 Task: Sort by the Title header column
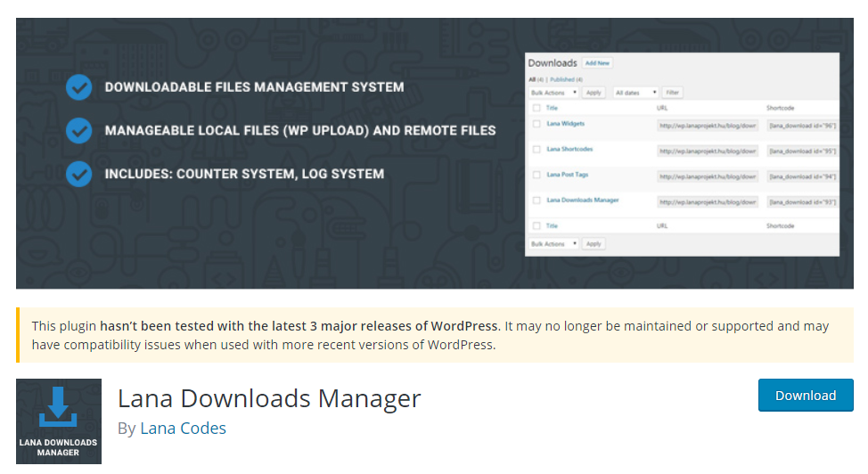[552, 108]
